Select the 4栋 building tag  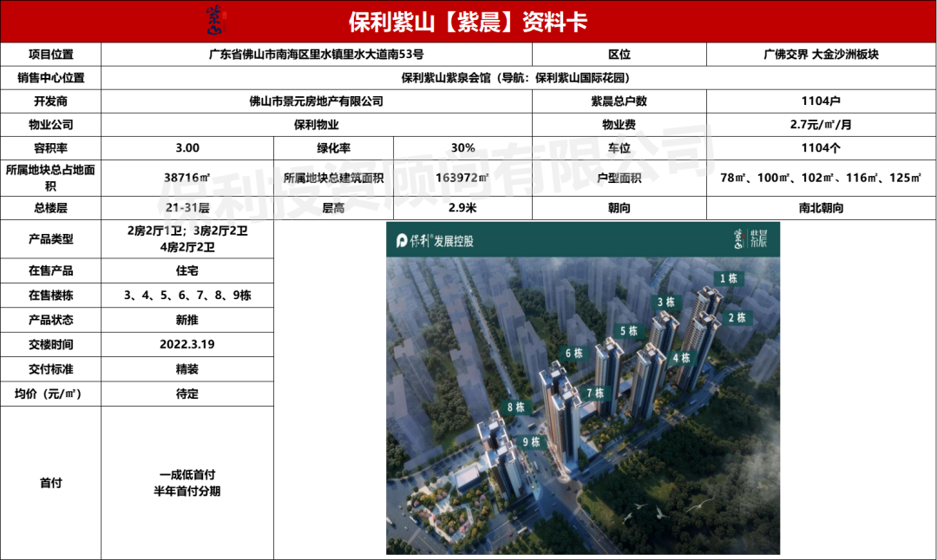[681, 357]
